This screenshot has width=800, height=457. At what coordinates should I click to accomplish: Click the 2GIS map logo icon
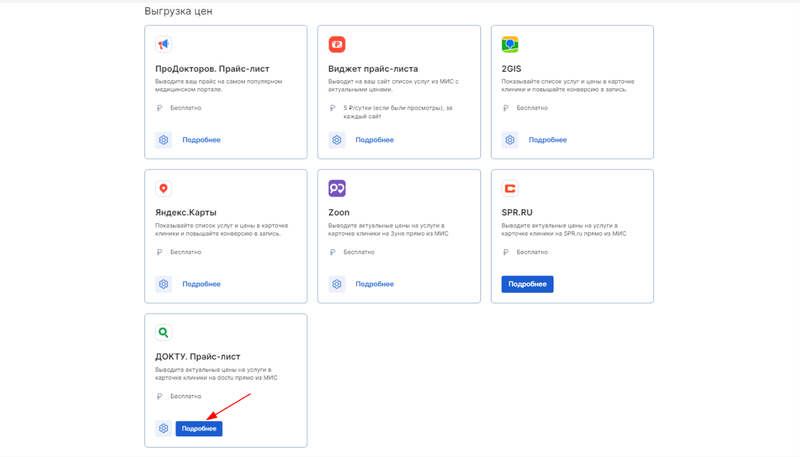tap(510, 44)
